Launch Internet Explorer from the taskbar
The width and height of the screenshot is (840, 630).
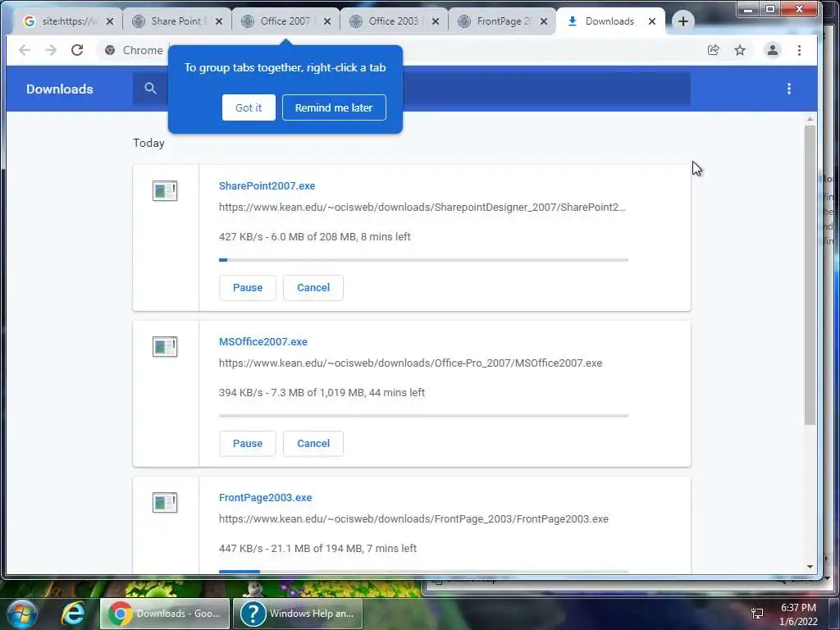[x=73, y=614]
